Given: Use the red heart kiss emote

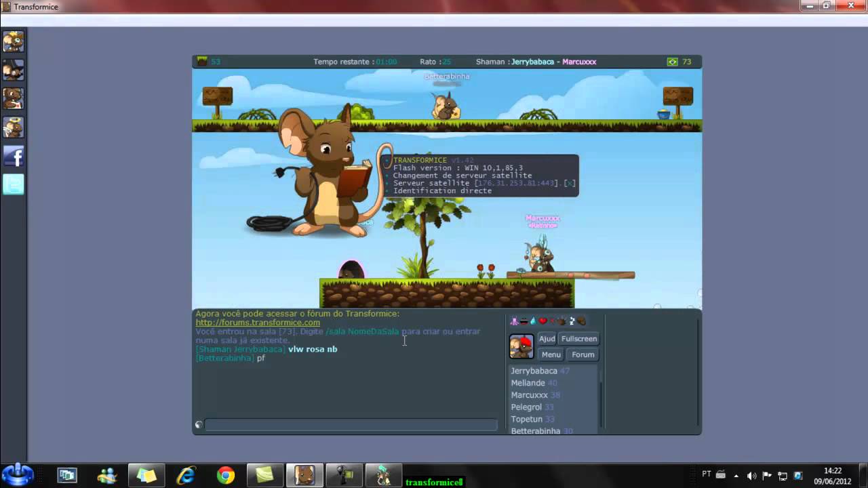Looking at the screenshot, I should point(542,321).
